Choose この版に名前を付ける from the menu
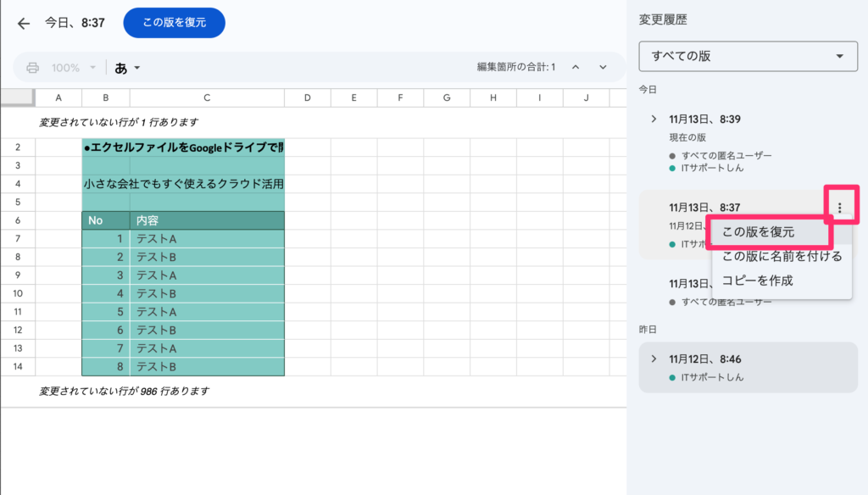The width and height of the screenshot is (868, 495). (x=782, y=256)
